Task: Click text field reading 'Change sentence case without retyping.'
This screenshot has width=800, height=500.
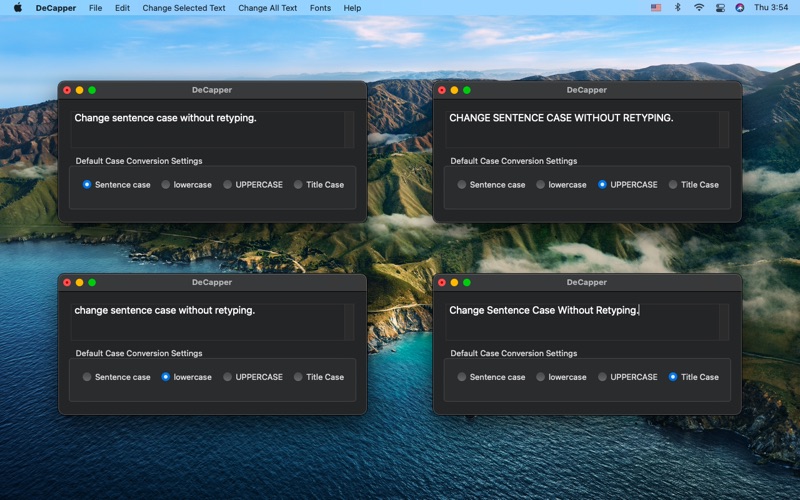Action: click(x=208, y=130)
